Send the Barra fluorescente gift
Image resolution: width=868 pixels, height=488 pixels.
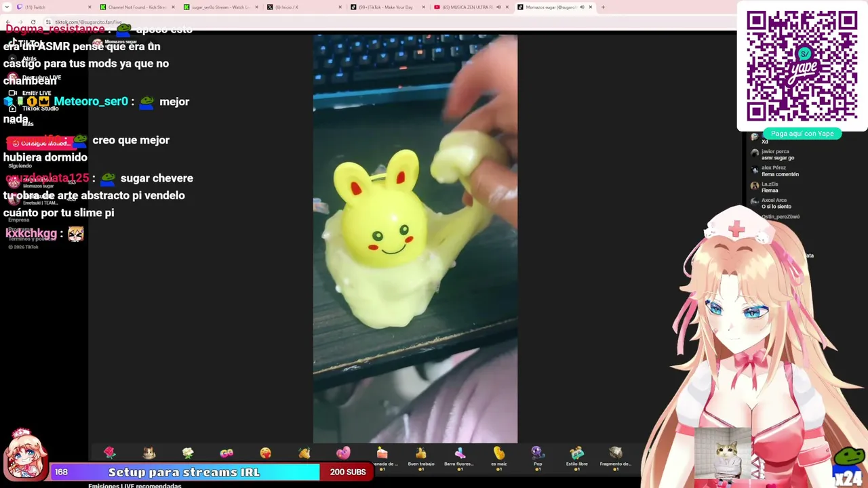pos(460,457)
